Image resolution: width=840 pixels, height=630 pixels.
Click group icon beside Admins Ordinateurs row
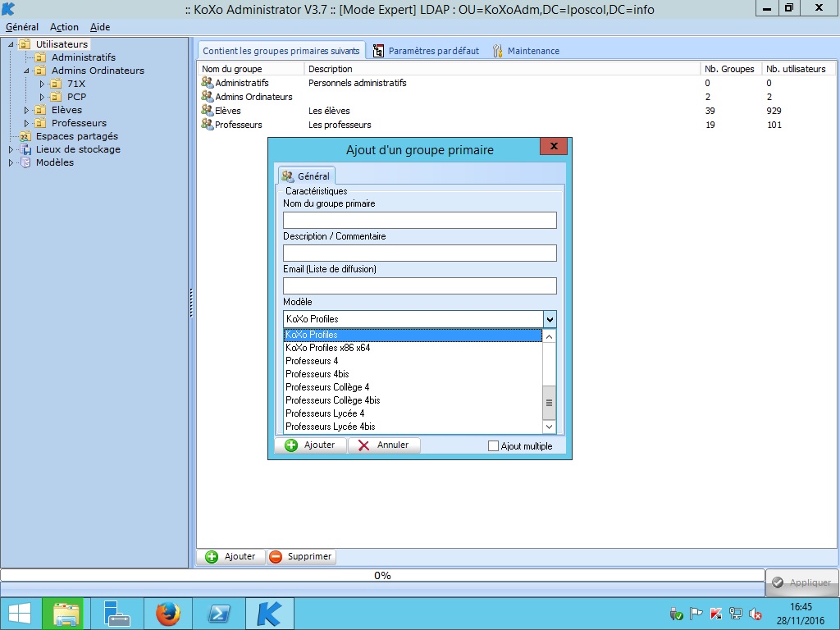pyautogui.click(x=208, y=96)
